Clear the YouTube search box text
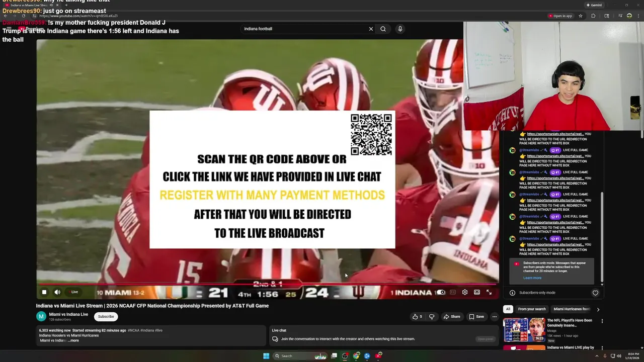Image resolution: width=644 pixels, height=362 pixels. (371, 29)
